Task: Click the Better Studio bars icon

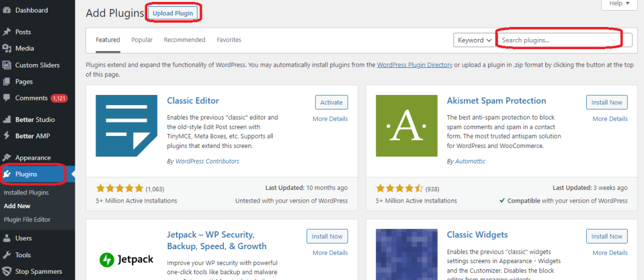Action: coord(6,120)
